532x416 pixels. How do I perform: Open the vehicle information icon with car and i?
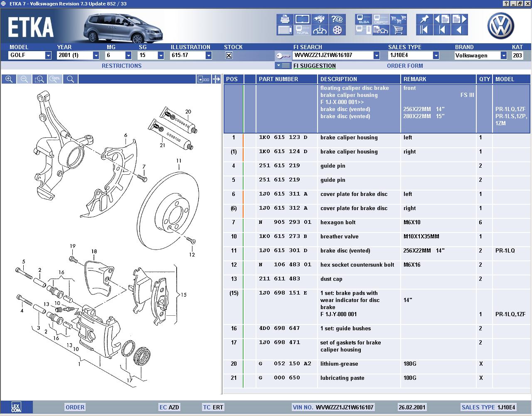[x=320, y=30]
